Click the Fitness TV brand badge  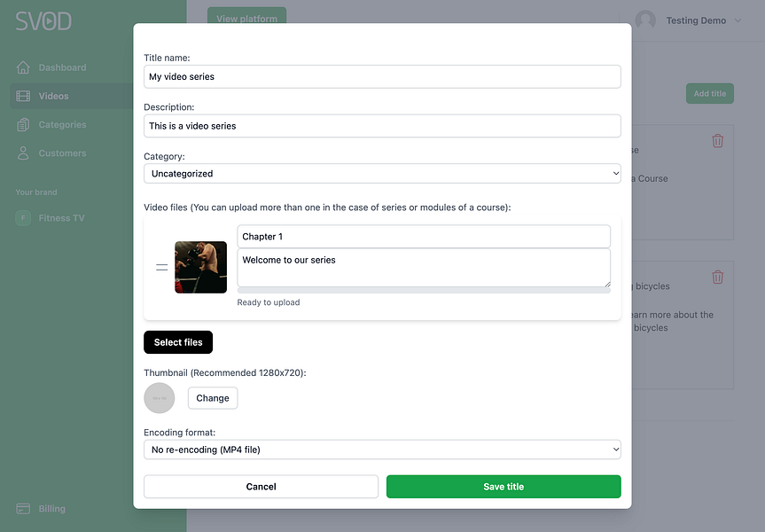(23, 218)
